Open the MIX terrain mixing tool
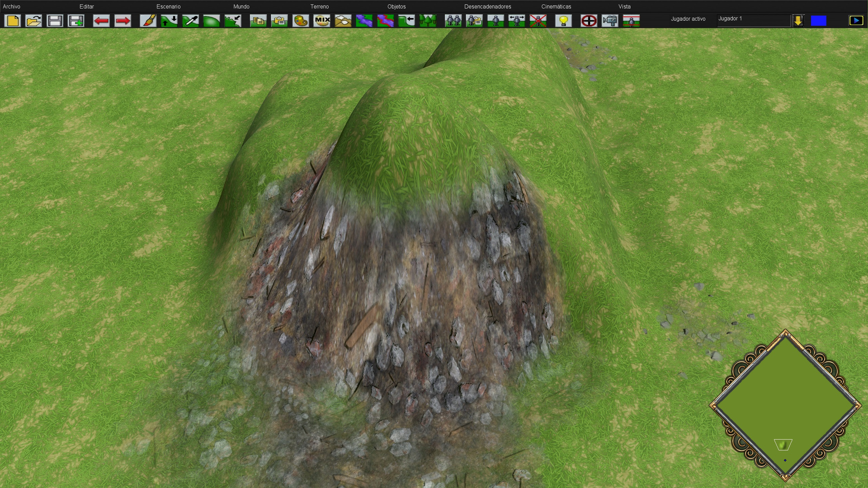 tap(322, 21)
